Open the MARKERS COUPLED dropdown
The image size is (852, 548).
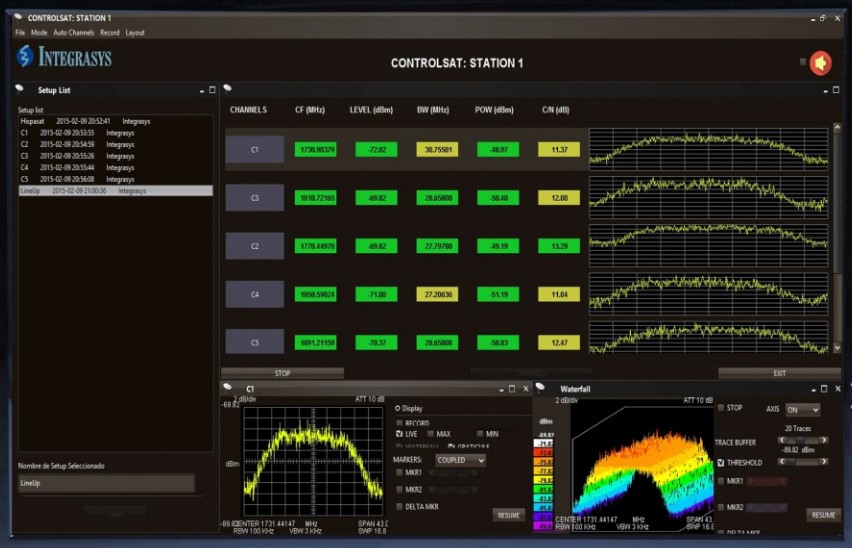click(x=460, y=460)
